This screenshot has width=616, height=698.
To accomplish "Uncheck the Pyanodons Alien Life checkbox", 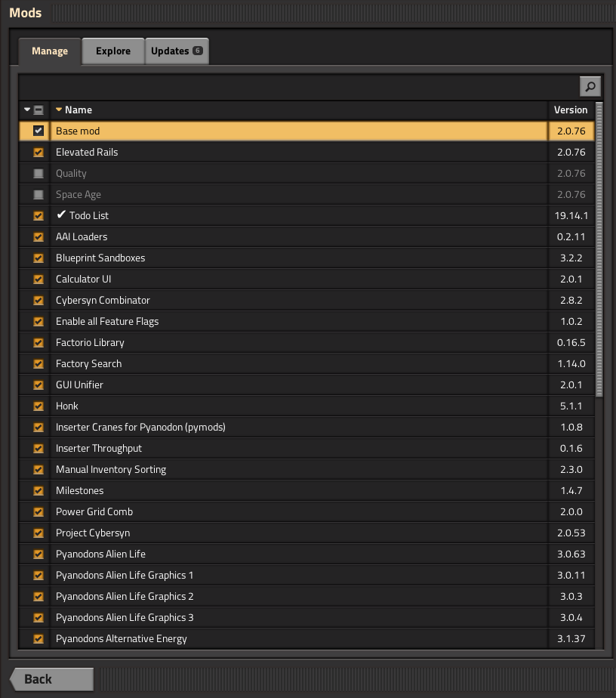I will pos(38,554).
